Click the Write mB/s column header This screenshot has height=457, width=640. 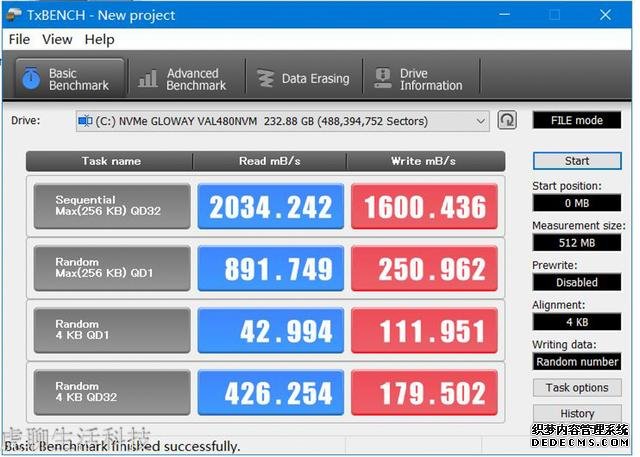[426, 161]
